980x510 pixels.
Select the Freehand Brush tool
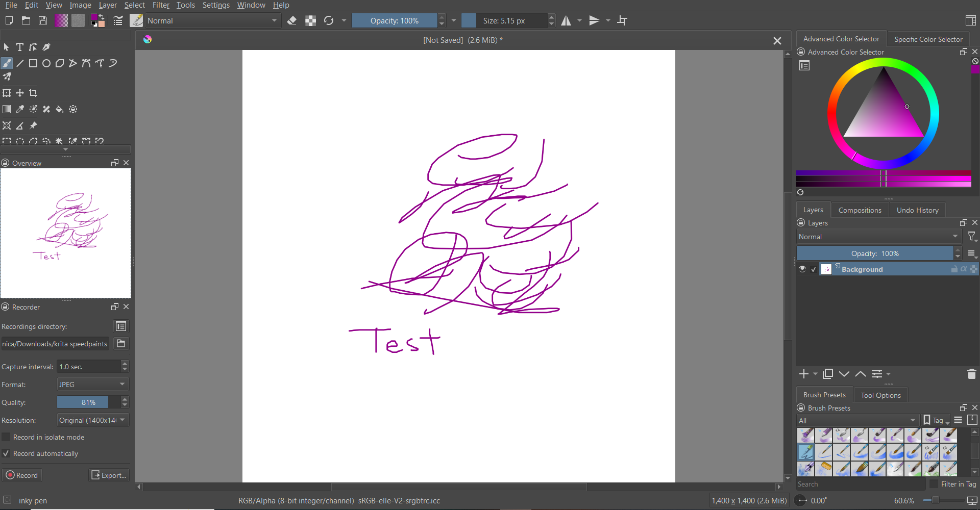tap(7, 63)
